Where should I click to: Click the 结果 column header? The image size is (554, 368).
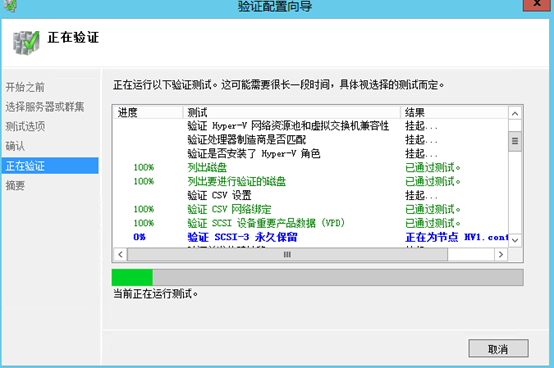pos(455,113)
